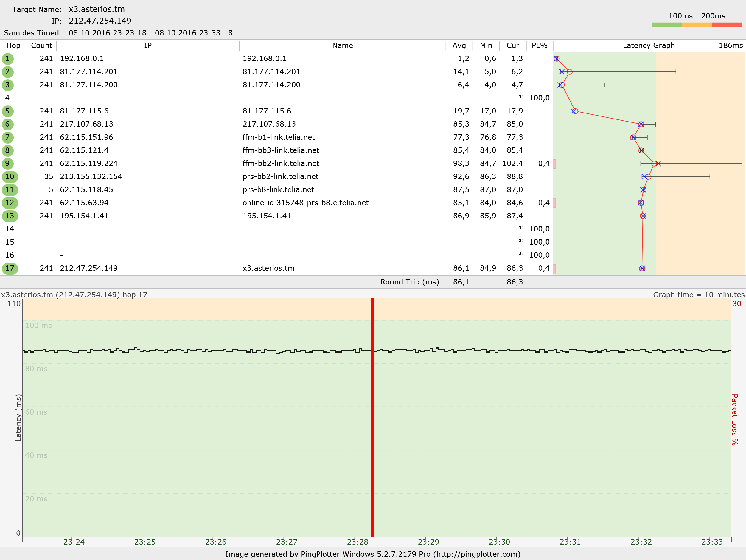
Task: Select name online-ic-315748-prs-b8.c.telia.net
Action: 306,203
